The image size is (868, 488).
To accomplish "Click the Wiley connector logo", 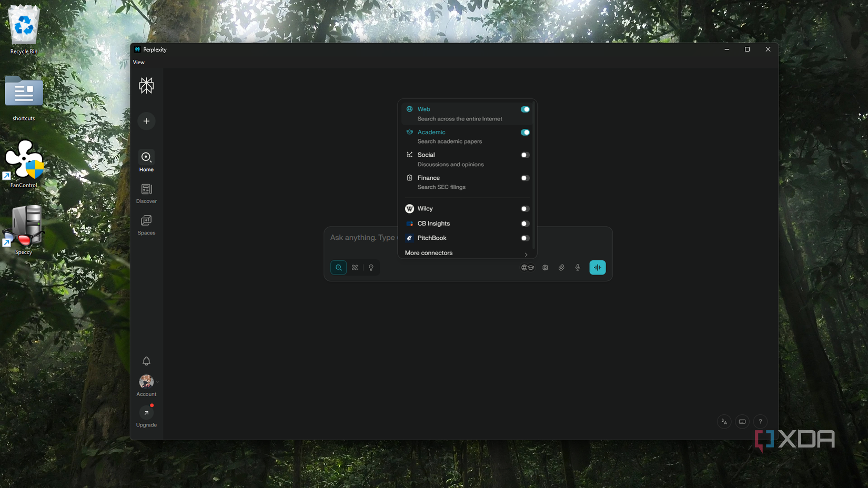I will point(409,209).
